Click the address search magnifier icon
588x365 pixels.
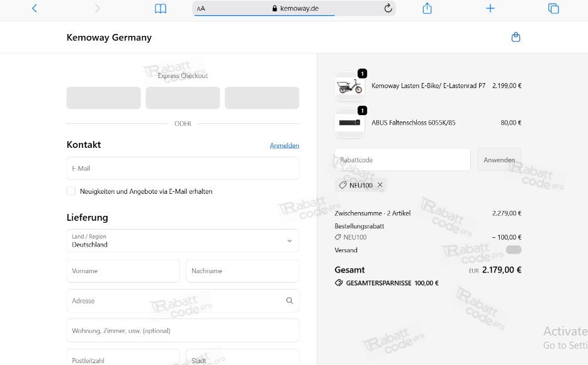(x=290, y=301)
